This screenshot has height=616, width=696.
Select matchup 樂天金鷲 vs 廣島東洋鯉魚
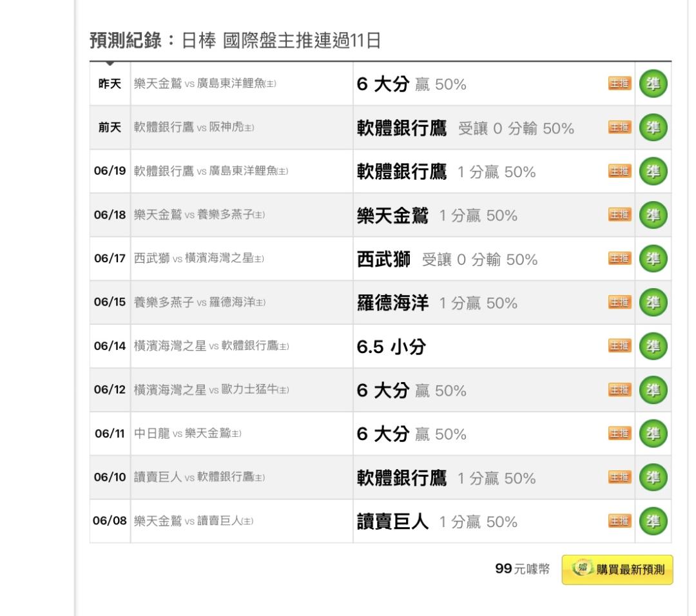(205, 83)
